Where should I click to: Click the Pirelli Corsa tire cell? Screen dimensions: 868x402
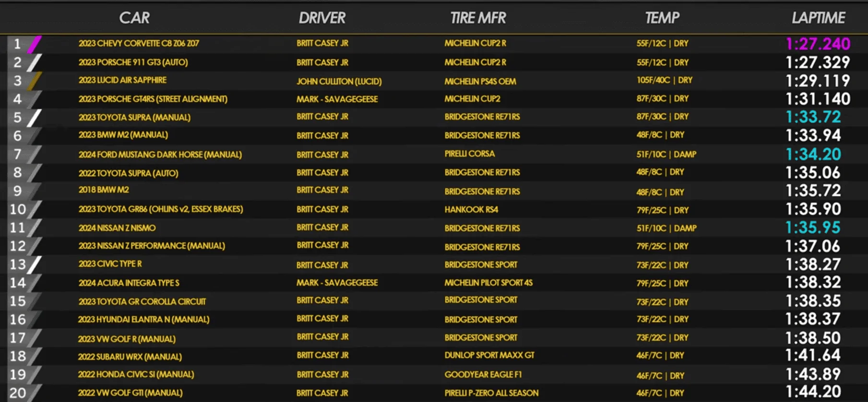tap(469, 154)
